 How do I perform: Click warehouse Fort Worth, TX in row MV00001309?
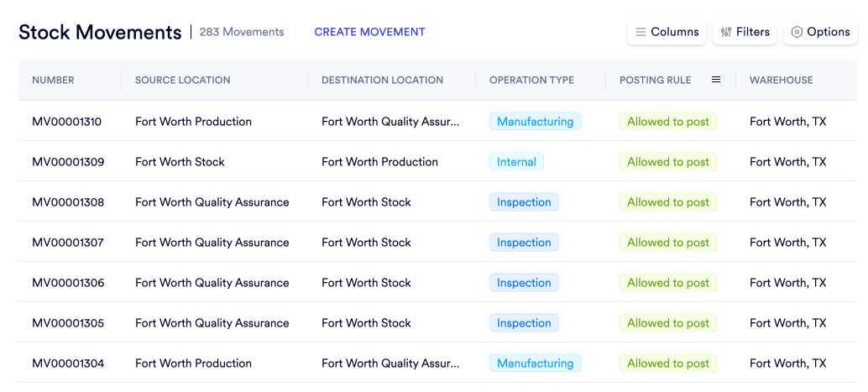tap(787, 162)
